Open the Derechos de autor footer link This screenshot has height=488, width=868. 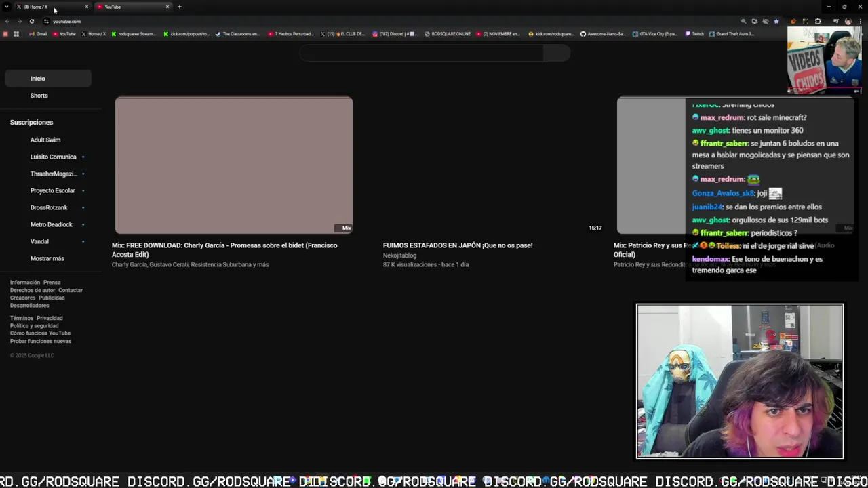click(x=33, y=290)
